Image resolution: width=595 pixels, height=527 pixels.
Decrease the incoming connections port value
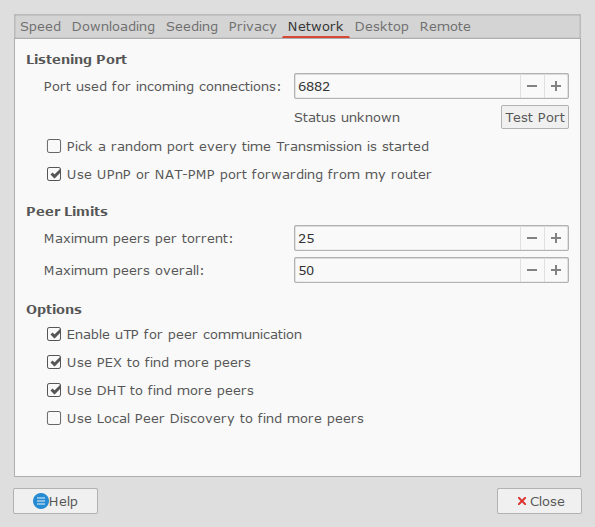pyautogui.click(x=532, y=86)
